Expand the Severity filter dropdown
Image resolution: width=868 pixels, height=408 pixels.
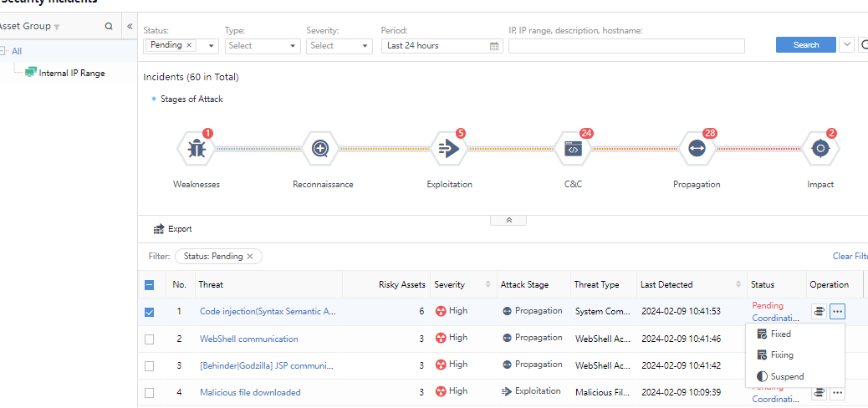339,46
